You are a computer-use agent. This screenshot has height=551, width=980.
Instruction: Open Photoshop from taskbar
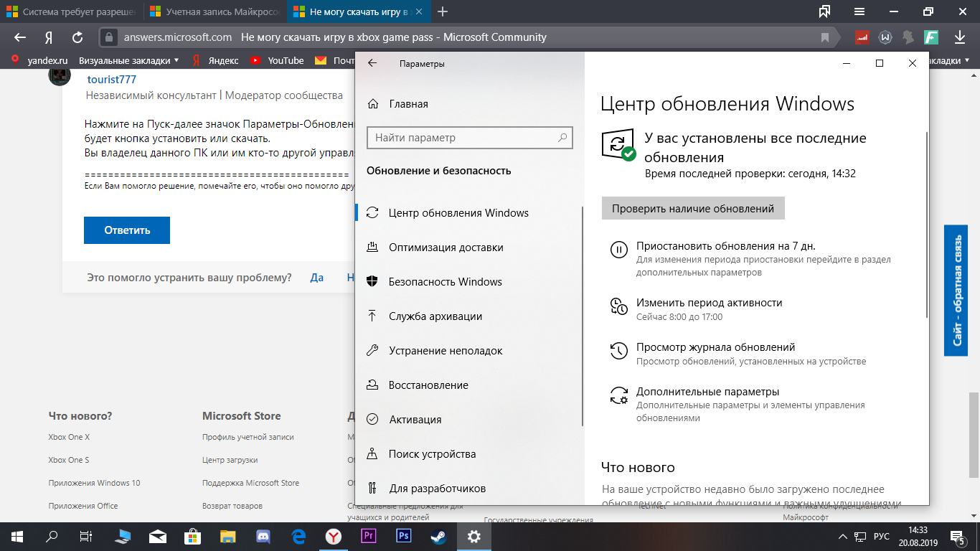click(403, 537)
